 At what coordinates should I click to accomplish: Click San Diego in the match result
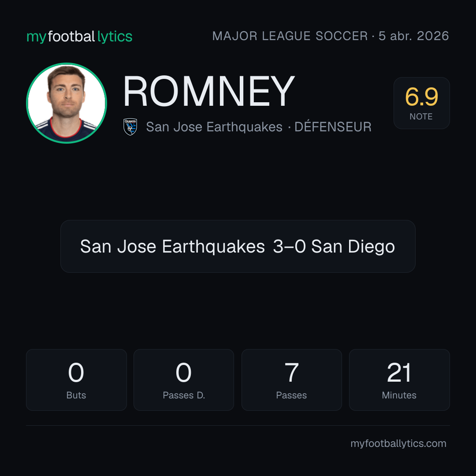pos(353,246)
